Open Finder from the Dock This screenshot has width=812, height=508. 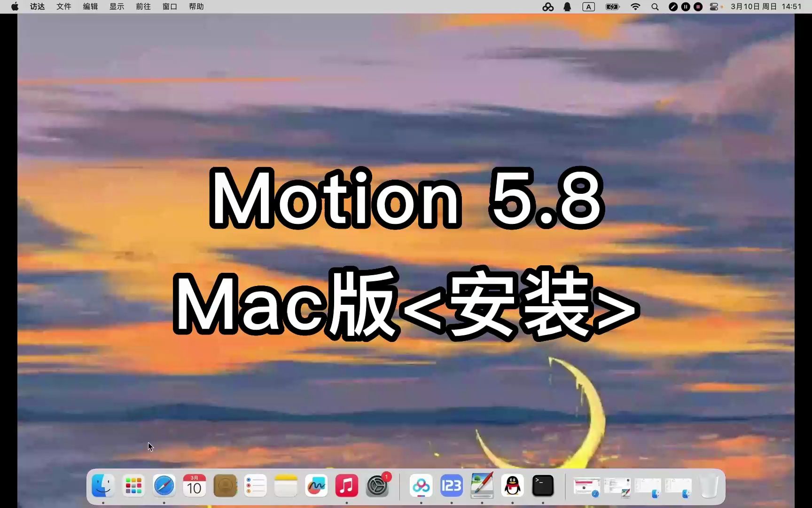103,486
